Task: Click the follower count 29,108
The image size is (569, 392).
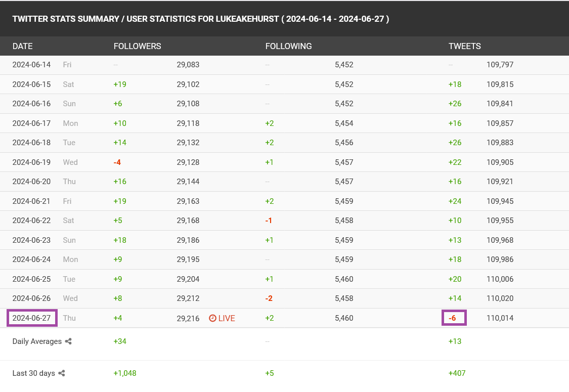Action: click(188, 104)
